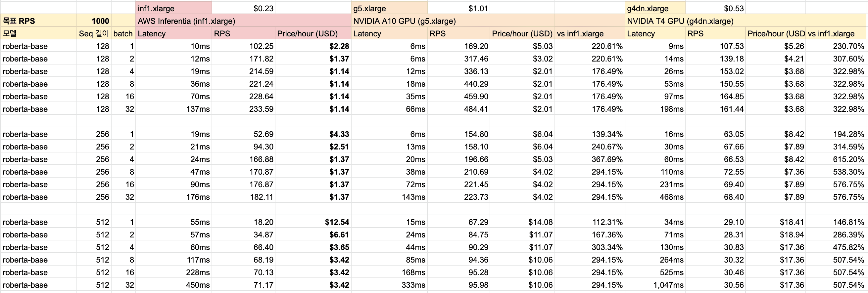Image resolution: width=868 pixels, height=293 pixels.
Task: Select the NVIDIA T4 GPU (g4dn.xlarge) header
Action: point(680,21)
